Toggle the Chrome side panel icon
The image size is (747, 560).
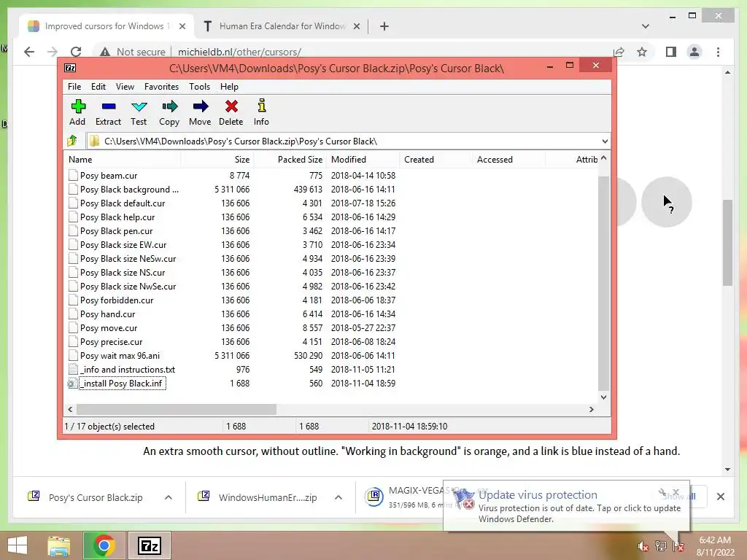tap(671, 52)
